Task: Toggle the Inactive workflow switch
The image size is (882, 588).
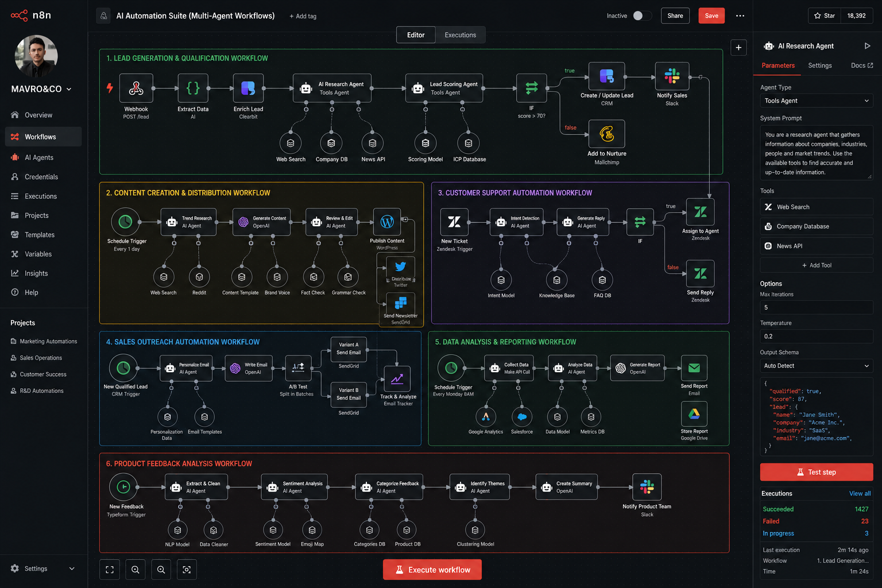Action: tap(642, 16)
